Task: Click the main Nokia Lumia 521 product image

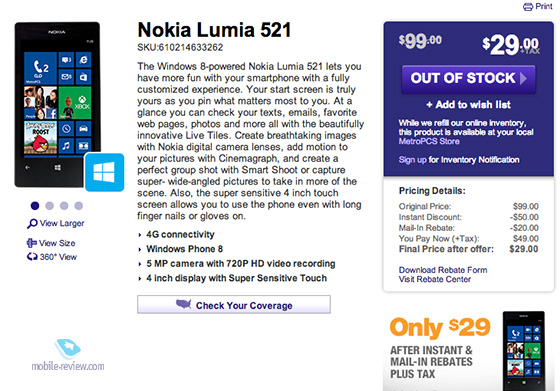Action: pyautogui.click(x=58, y=104)
